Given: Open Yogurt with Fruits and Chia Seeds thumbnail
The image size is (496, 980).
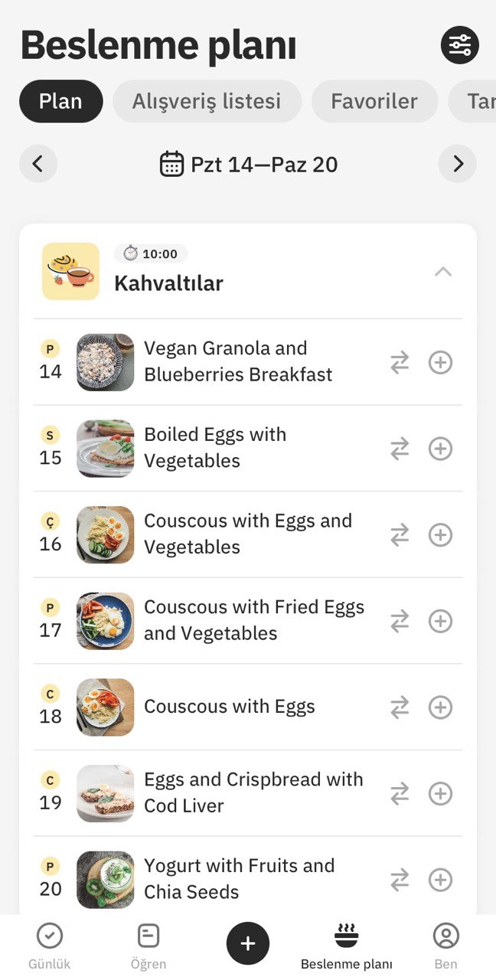Looking at the screenshot, I should pyautogui.click(x=106, y=880).
